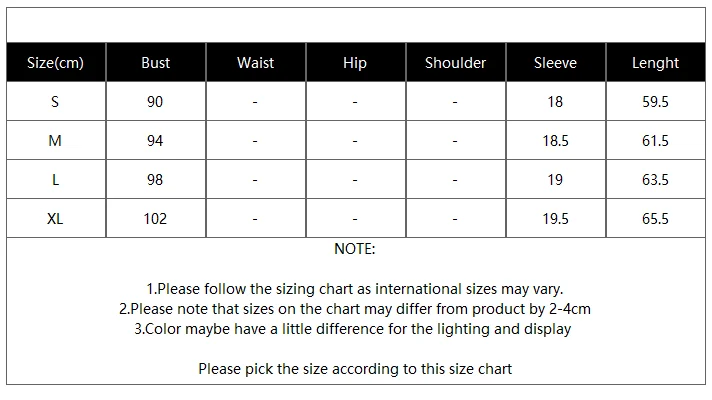Click the 2-4cm difference note line
Screen dimensions: 712x400
coord(355,309)
